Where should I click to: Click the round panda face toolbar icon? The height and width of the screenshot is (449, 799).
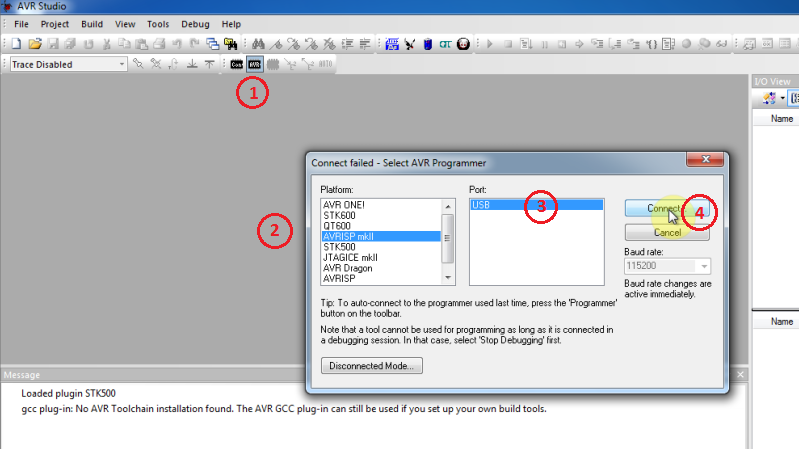pyautogui.click(x=463, y=44)
